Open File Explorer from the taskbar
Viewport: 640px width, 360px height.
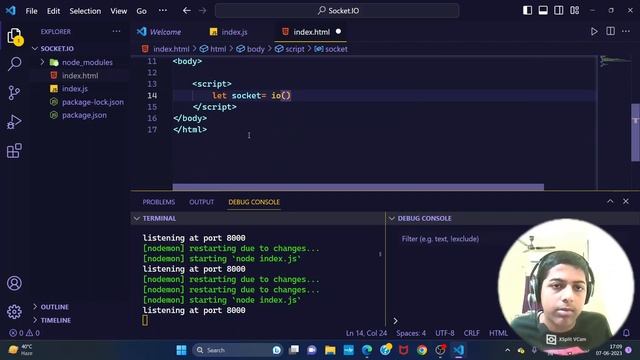(x=330, y=350)
